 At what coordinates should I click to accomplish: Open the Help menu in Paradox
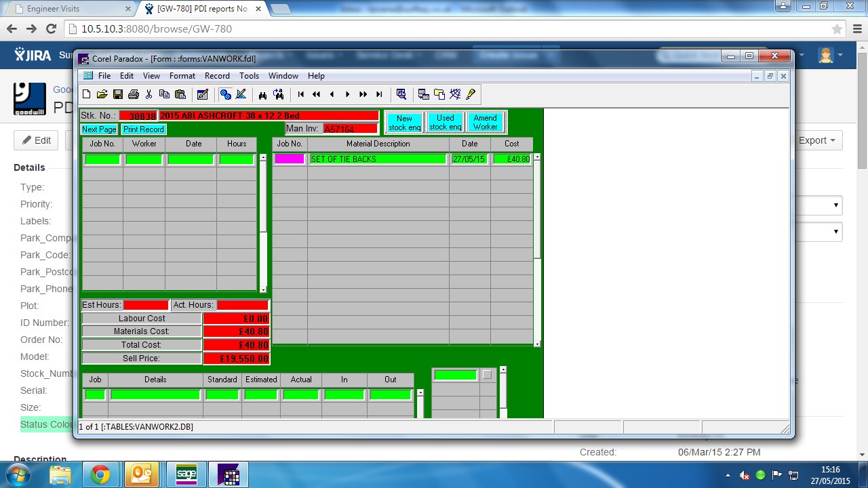pos(316,76)
